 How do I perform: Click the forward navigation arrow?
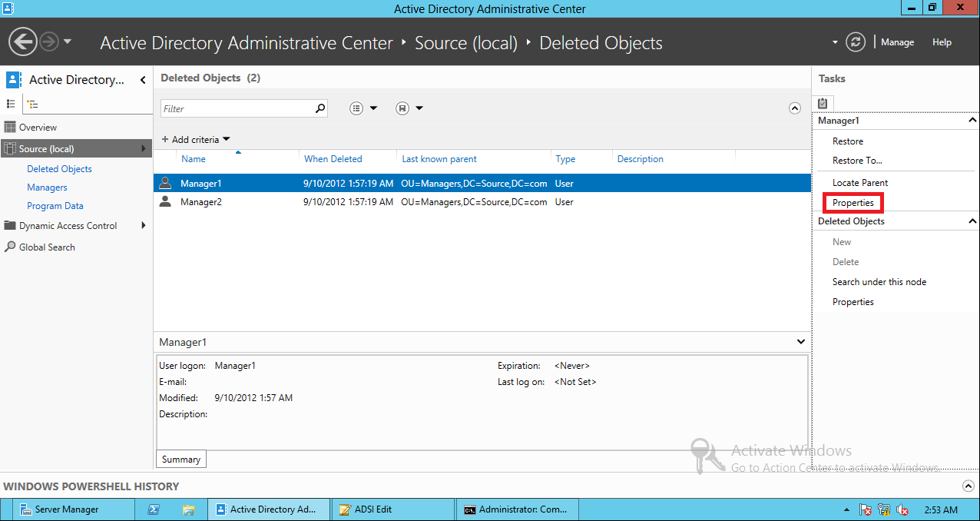[49, 41]
